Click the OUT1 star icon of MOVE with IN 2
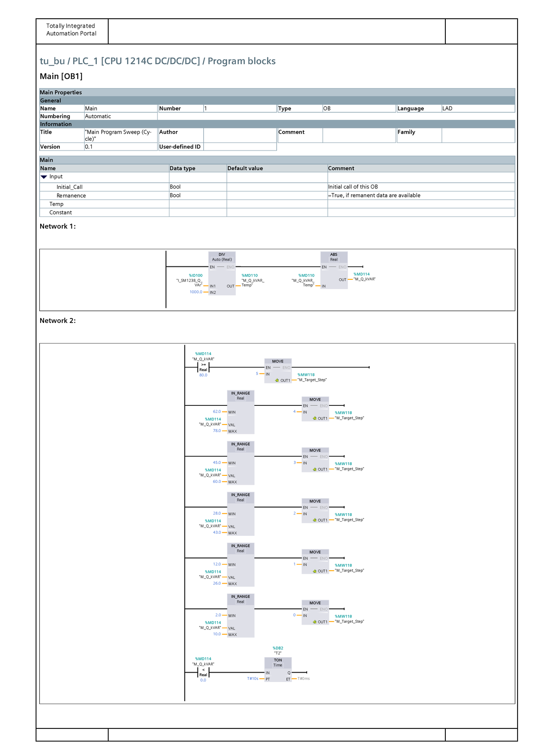The height and width of the screenshot is (756, 535). tap(314, 520)
